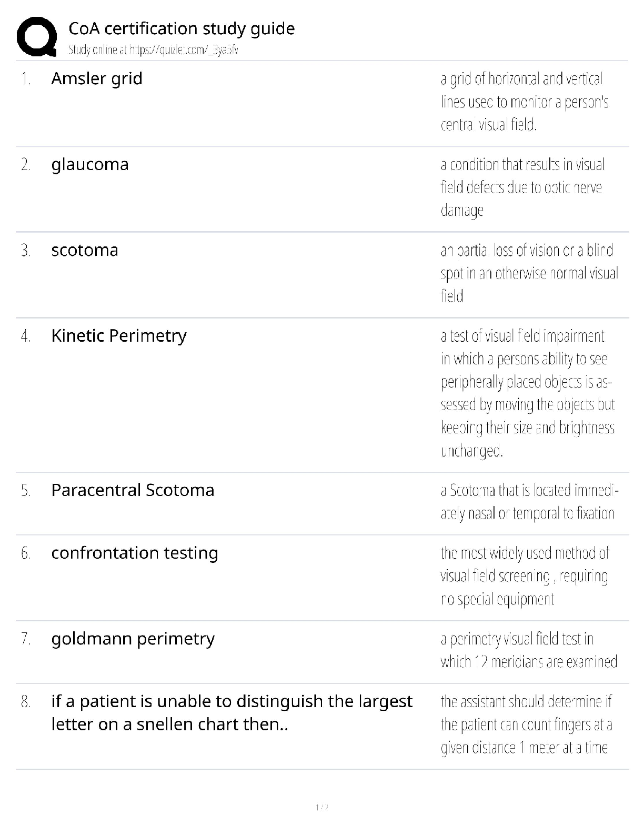Click the Quizlet Q logo icon
644x834 pixels.
coord(37,37)
